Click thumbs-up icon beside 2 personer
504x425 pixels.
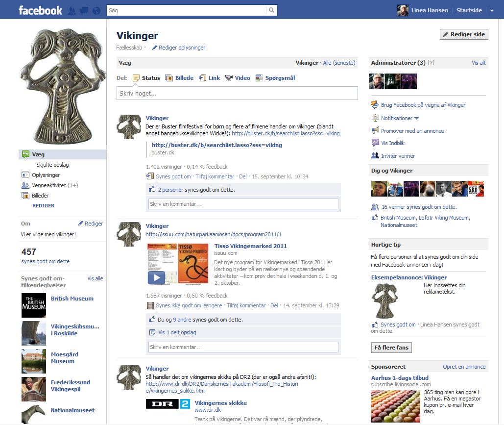pyautogui.click(x=152, y=189)
